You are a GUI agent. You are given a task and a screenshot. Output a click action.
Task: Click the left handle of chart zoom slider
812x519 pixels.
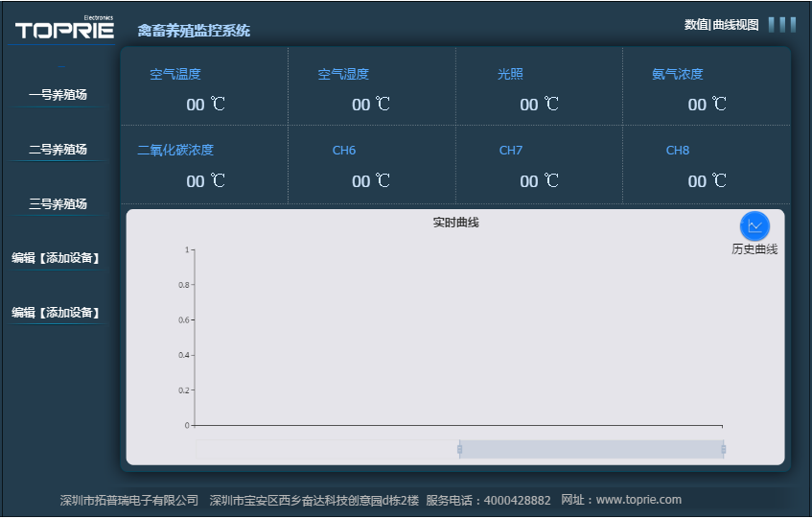click(x=460, y=449)
